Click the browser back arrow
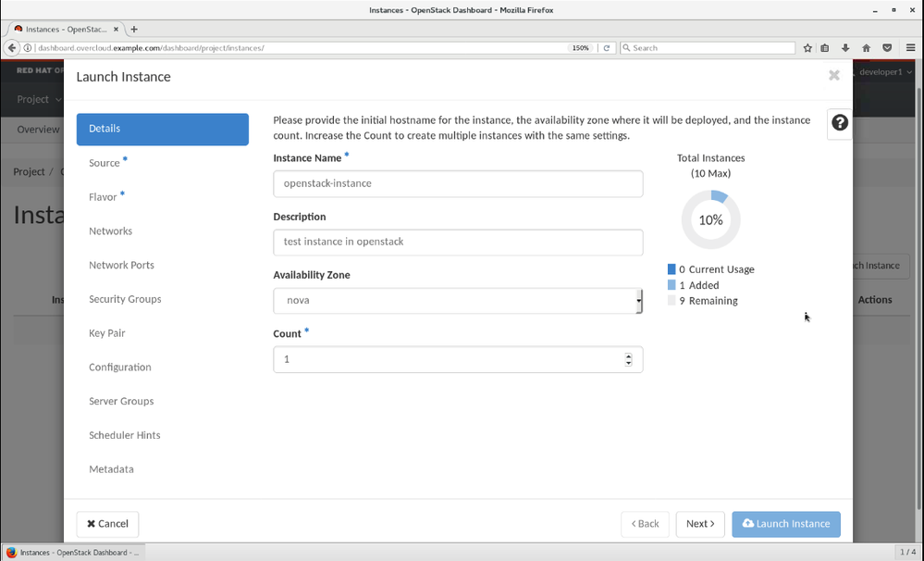 [x=12, y=48]
